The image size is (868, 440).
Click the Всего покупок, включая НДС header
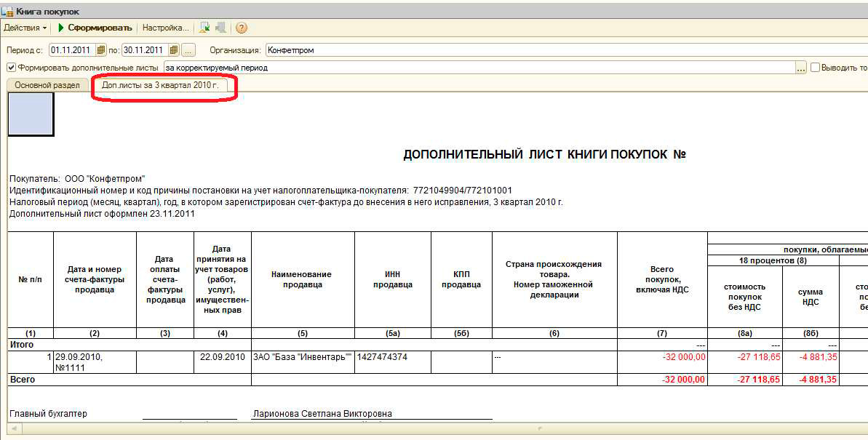(x=662, y=279)
